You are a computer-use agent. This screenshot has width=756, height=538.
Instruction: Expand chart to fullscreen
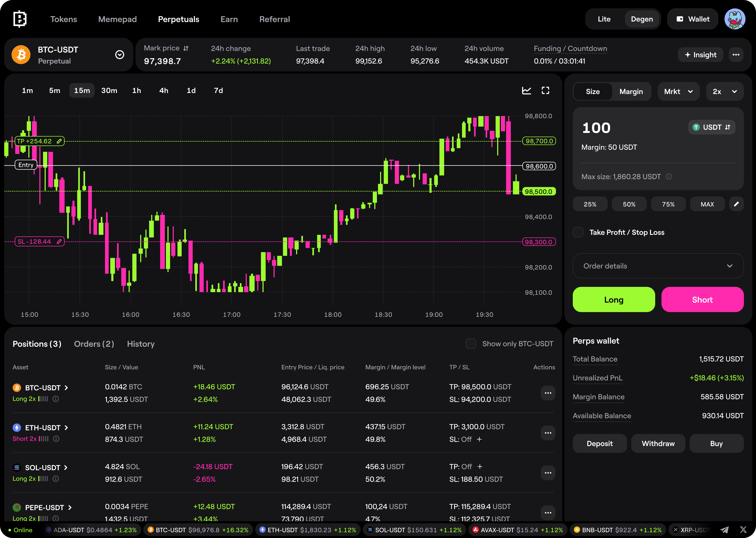click(x=545, y=90)
